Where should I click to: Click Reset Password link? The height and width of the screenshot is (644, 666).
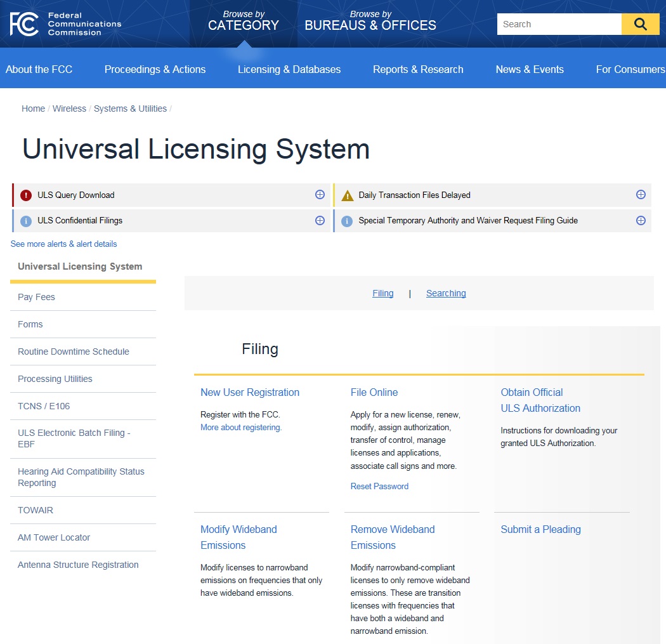tap(379, 487)
